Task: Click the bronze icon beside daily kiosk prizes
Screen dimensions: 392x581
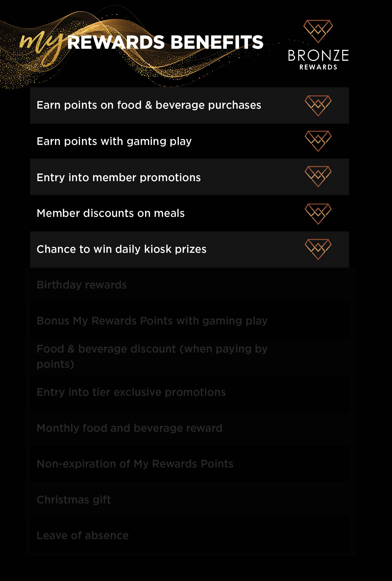Action: (318, 250)
